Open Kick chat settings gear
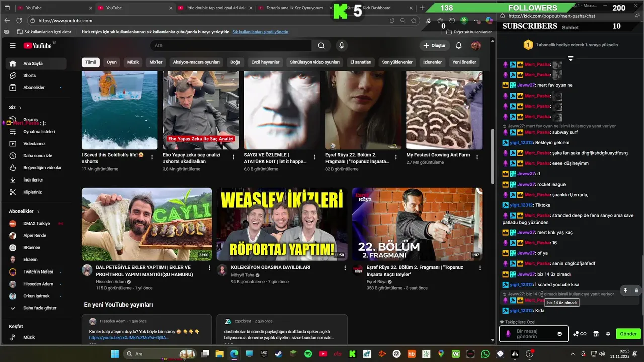This screenshot has width=644, height=362. [x=608, y=334]
